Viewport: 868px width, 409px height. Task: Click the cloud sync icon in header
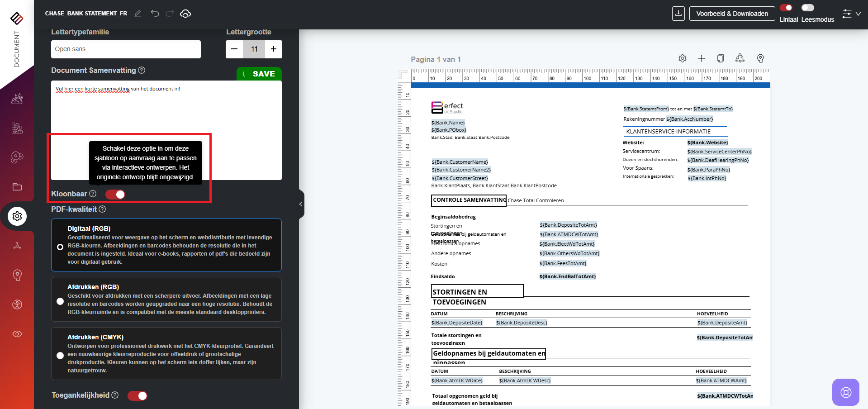185,14
